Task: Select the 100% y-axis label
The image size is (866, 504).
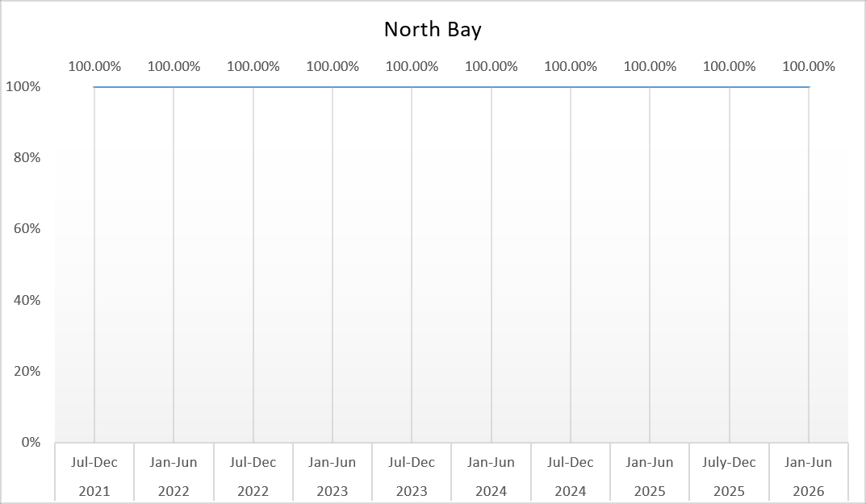Action: (23, 86)
